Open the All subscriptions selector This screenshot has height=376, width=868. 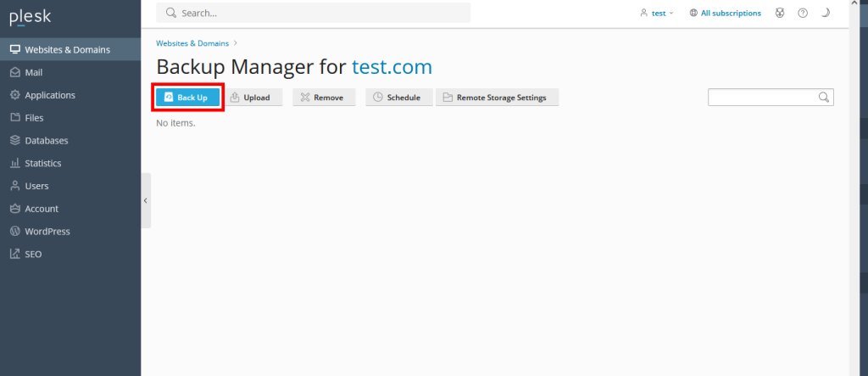(x=725, y=14)
